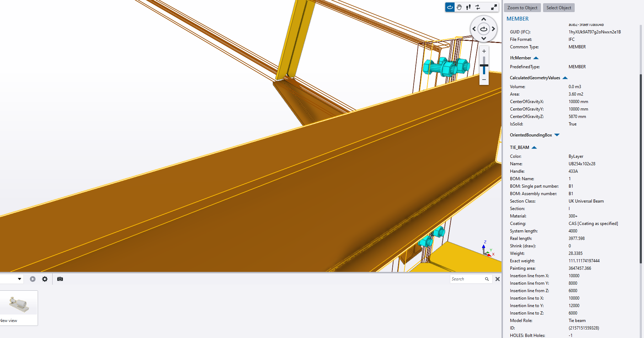Select the System length value 4000
Viewport: 644px width, 338px height.
(x=573, y=231)
